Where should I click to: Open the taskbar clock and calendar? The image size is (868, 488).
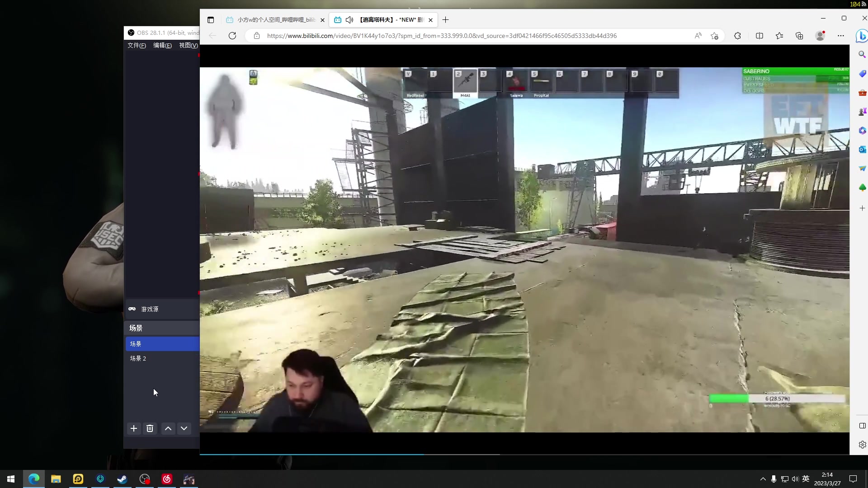point(827,479)
